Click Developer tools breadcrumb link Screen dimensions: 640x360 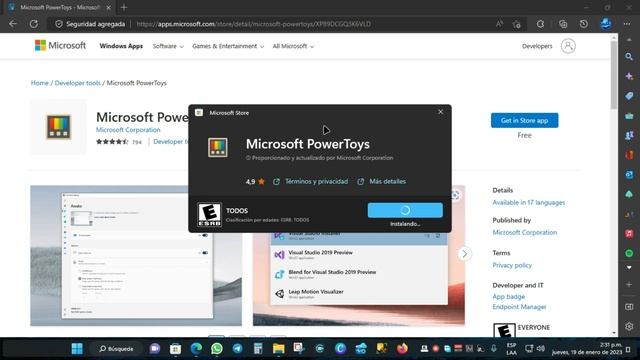coord(78,83)
